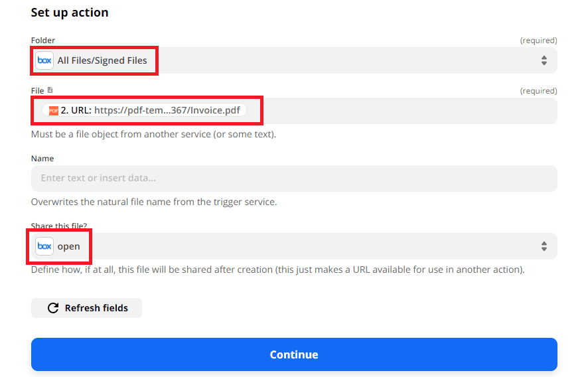
Task: Click the PDF icon in the File pill
Action: point(54,110)
